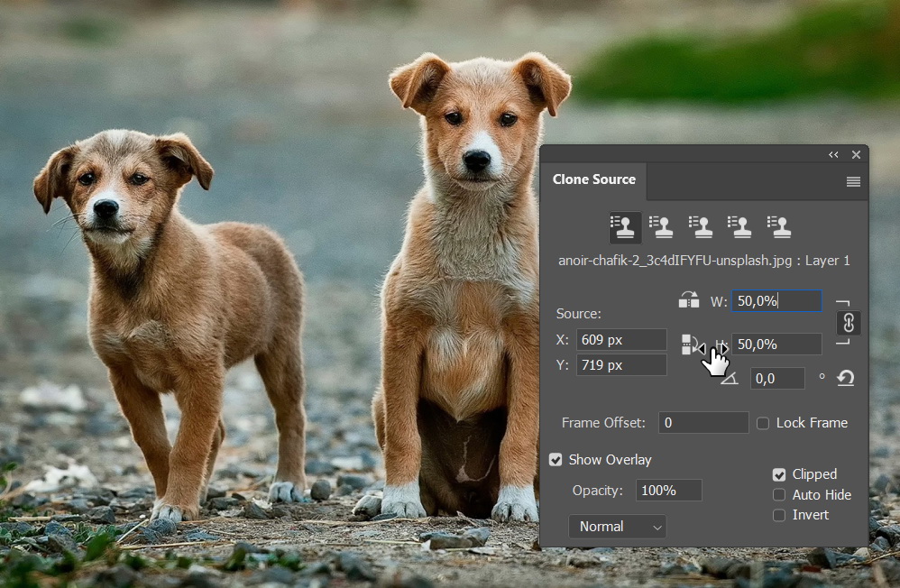Collapse the panel with double arrows
Screen dimensions: 900x588
pyautogui.click(x=834, y=155)
